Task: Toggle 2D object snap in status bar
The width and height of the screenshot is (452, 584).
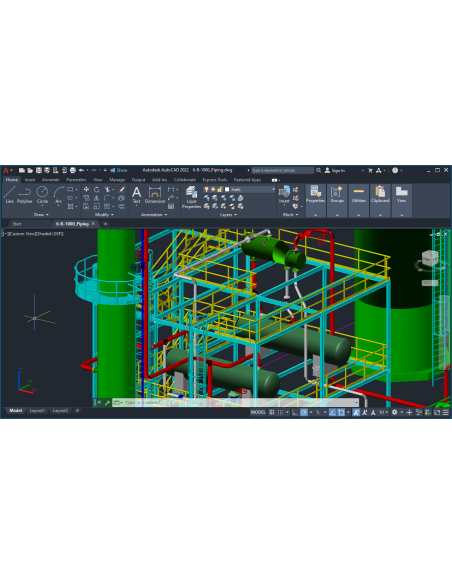Action: [x=341, y=412]
